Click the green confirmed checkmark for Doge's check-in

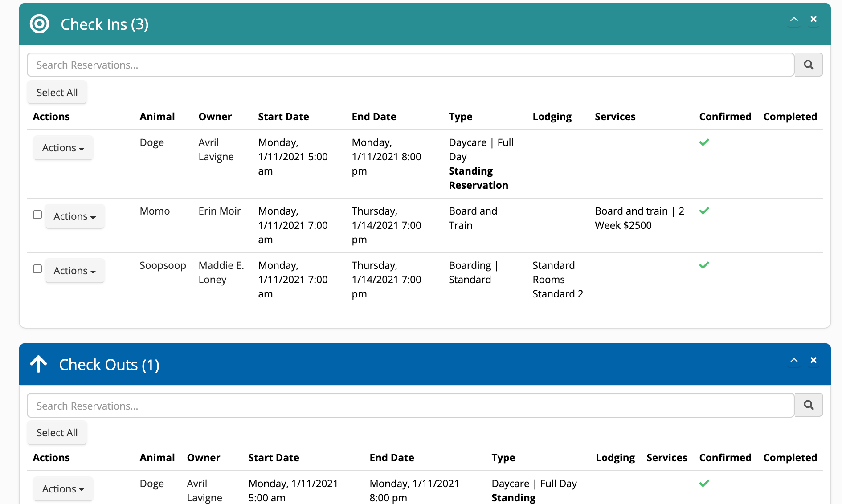pos(704,142)
